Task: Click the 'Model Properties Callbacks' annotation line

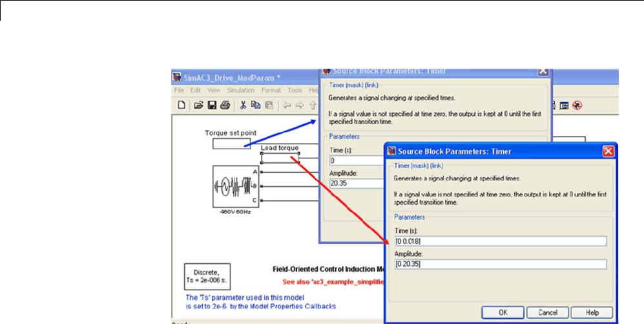Action: click(261, 307)
